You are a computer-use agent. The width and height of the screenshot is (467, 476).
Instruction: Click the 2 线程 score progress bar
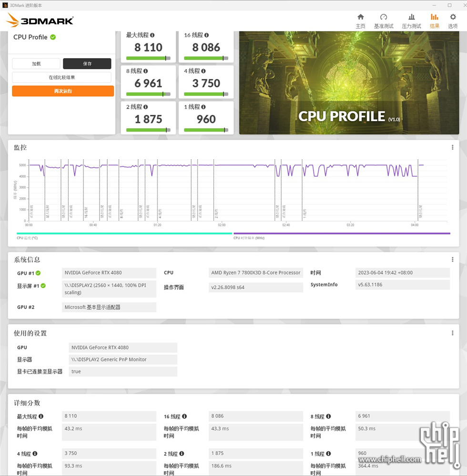pos(148,130)
